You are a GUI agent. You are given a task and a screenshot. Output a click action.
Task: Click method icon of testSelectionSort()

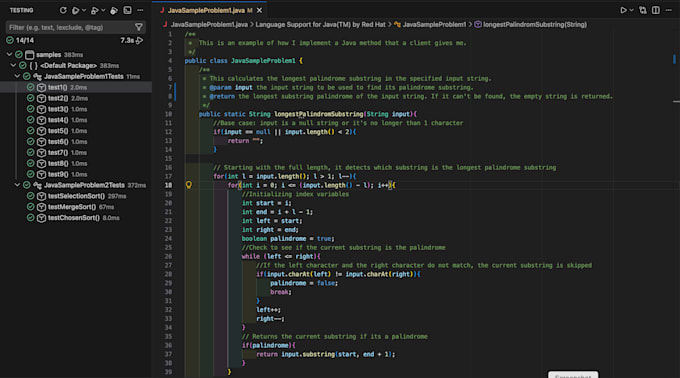41,196
